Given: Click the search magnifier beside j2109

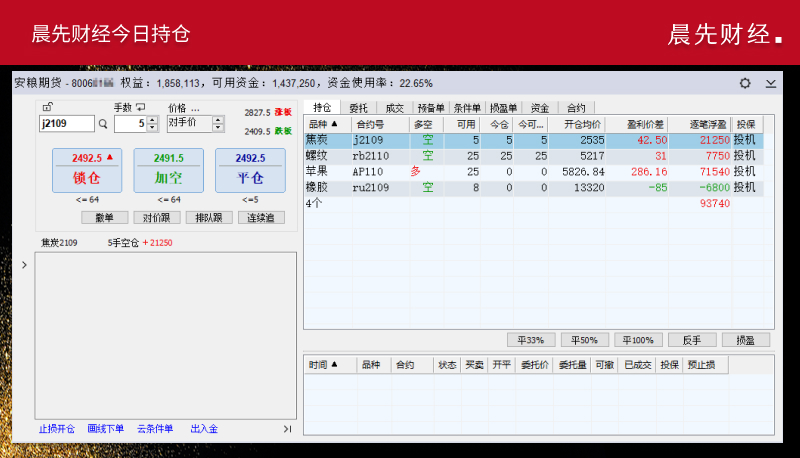Looking at the screenshot, I should (x=102, y=124).
